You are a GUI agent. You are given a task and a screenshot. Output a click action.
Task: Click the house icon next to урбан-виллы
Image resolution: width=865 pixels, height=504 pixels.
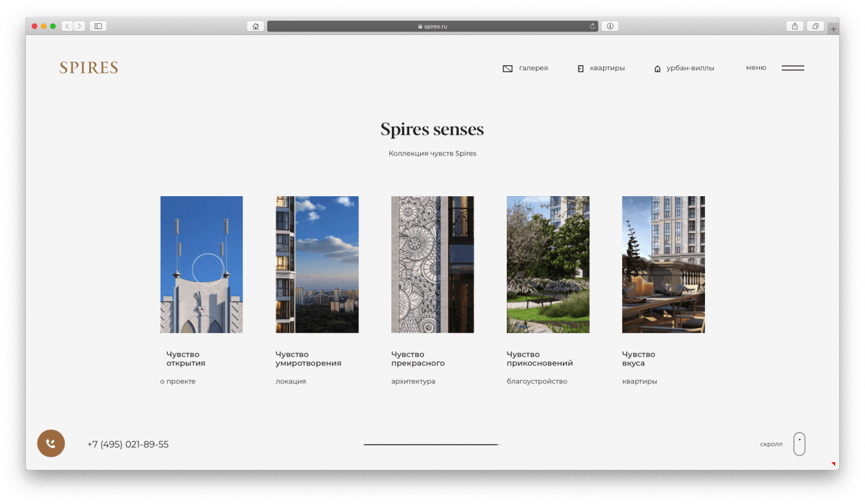click(657, 68)
